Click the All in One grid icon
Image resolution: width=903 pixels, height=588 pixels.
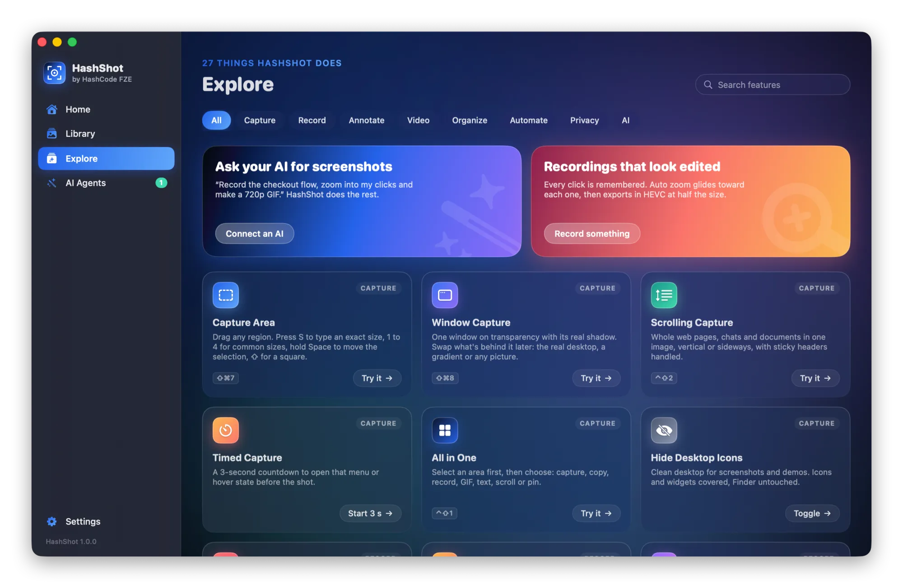tap(445, 430)
